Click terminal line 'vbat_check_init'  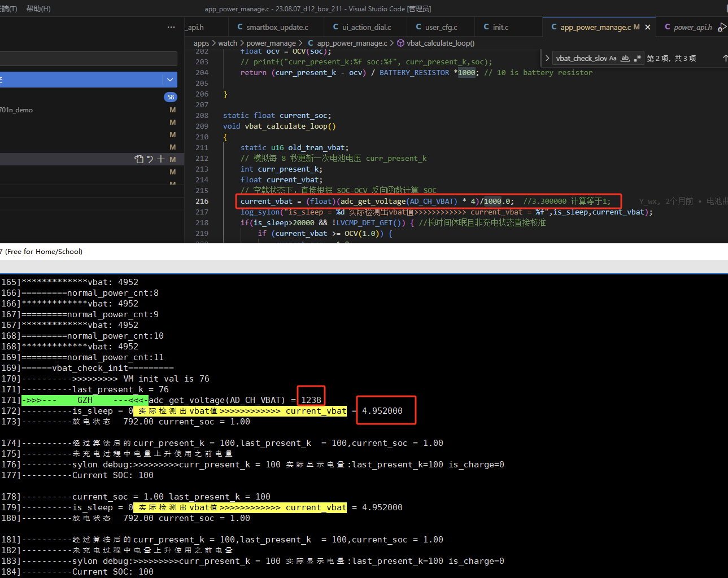(90, 368)
